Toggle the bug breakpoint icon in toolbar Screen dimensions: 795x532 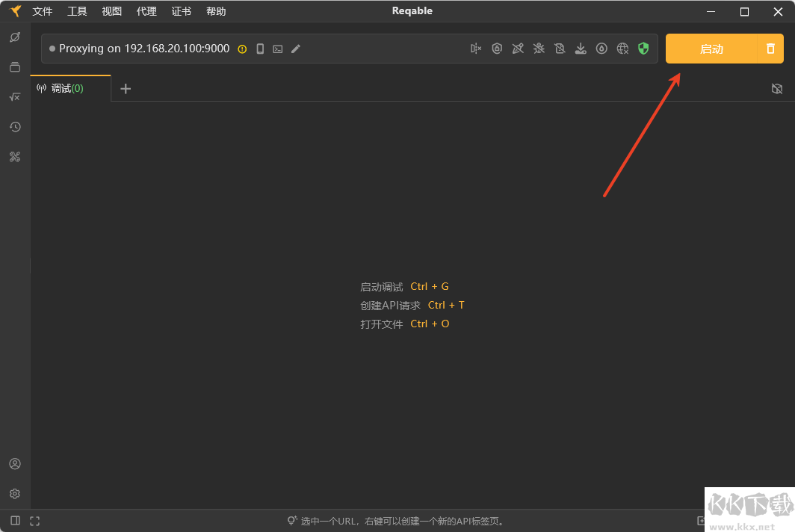click(x=539, y=49)
